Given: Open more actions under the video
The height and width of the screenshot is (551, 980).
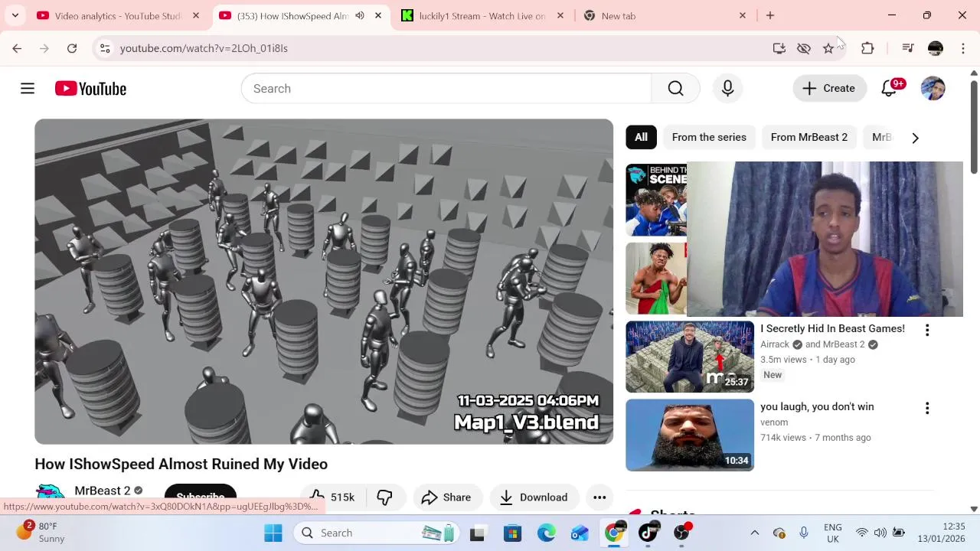Looking at the screenshot, I should point(599,497).
